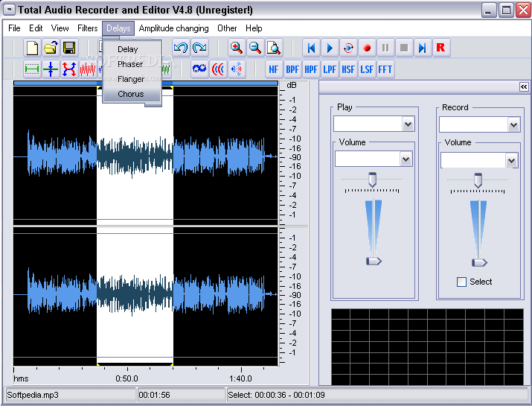Expand the Record device dropdown
Image resolution: width=532 pixels, height=406 pixels.
(513, 124)
